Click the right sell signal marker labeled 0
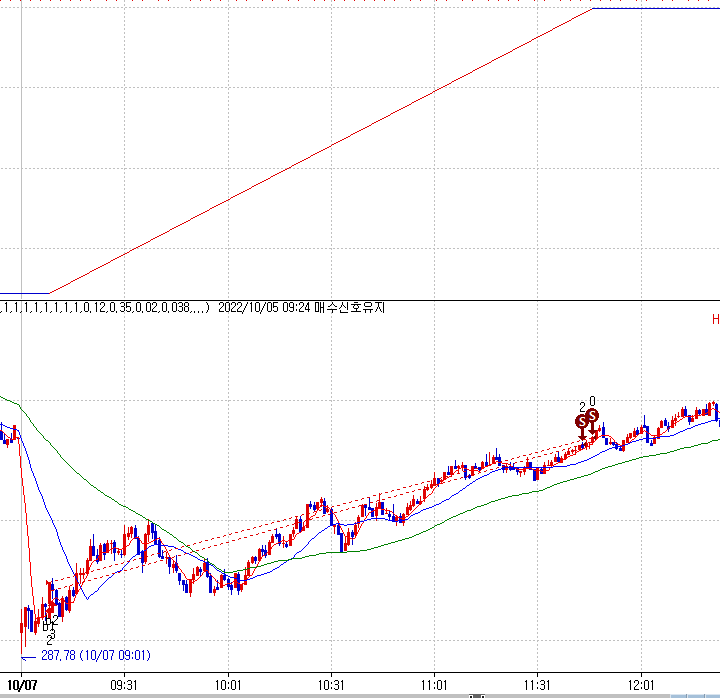Viewport: 720px width, 698px height. (592, 415)
